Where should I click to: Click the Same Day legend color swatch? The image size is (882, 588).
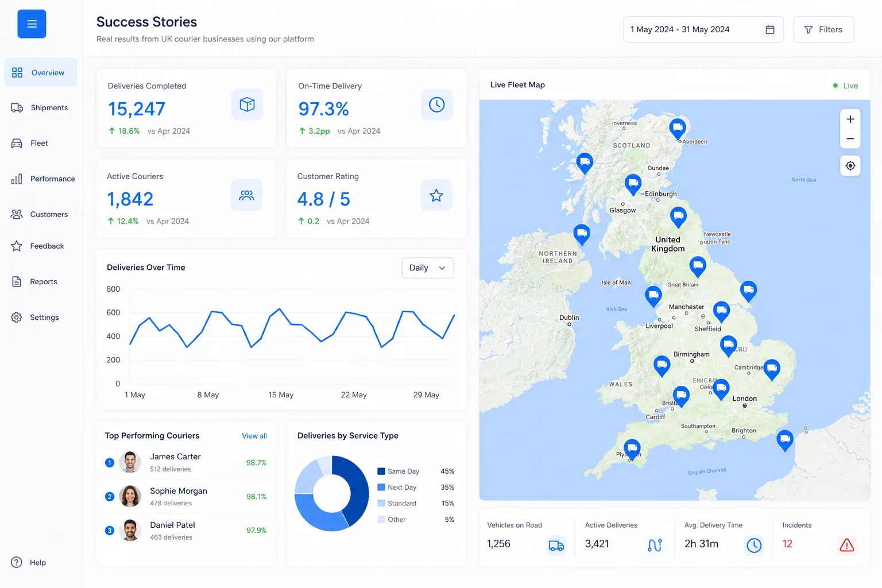(x=381, y=471)
